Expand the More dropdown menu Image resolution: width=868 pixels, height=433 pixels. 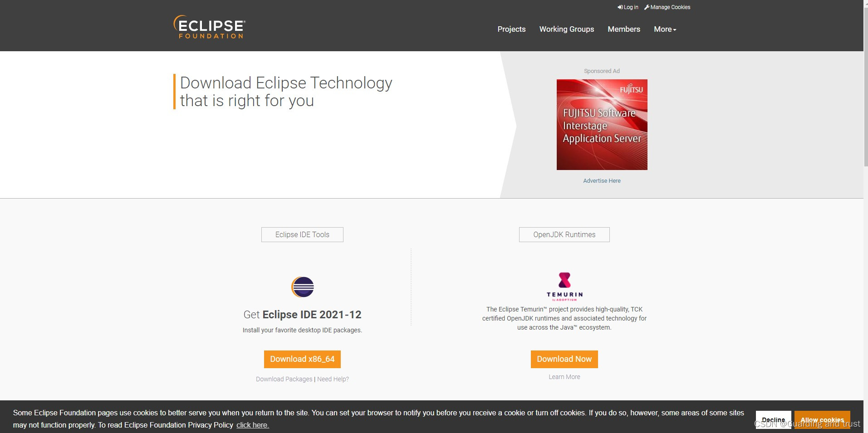[665, 29]
